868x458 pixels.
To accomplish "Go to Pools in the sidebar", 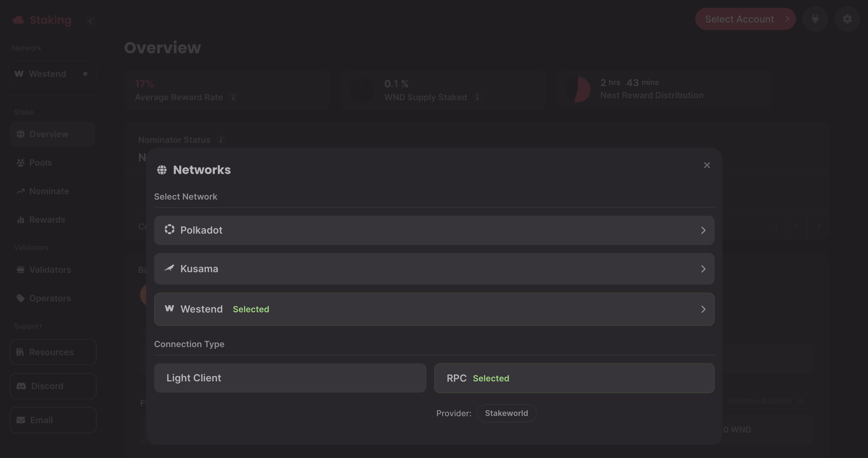I will click(x=52, y=163).
